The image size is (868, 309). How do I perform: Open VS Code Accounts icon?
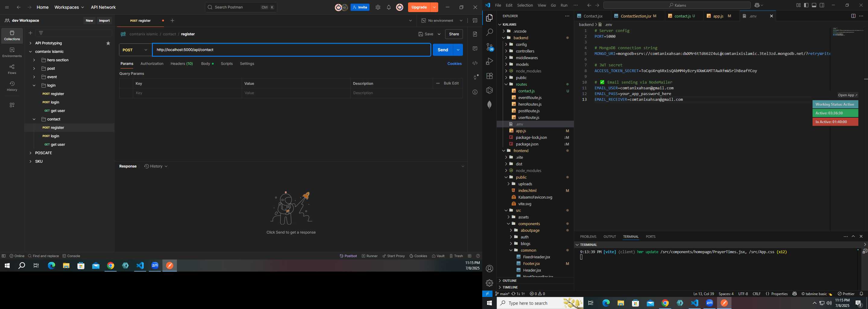click(489, 269)
